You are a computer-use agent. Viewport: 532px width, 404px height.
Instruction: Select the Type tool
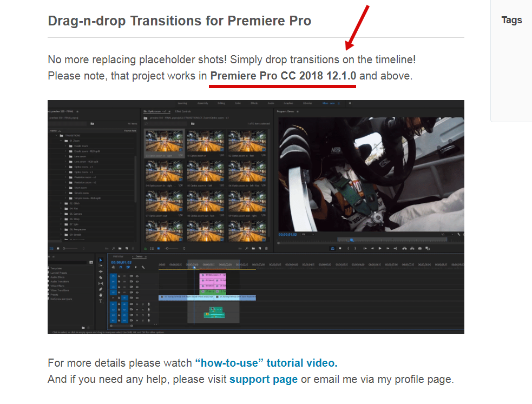[101, 301]
